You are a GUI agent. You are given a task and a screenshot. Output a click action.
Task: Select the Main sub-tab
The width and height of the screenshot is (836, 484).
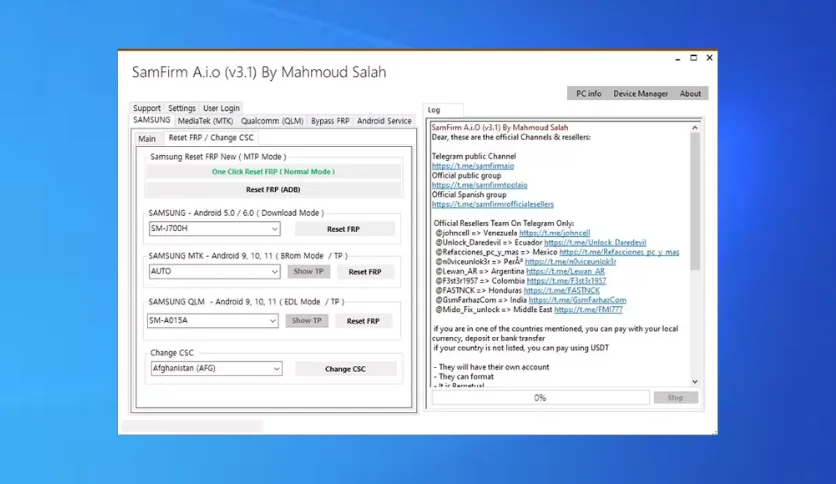(x=147, y=139)
